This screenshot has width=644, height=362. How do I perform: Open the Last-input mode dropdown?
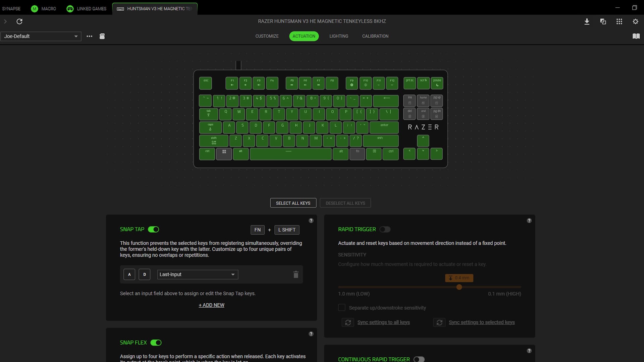(198, 275)
